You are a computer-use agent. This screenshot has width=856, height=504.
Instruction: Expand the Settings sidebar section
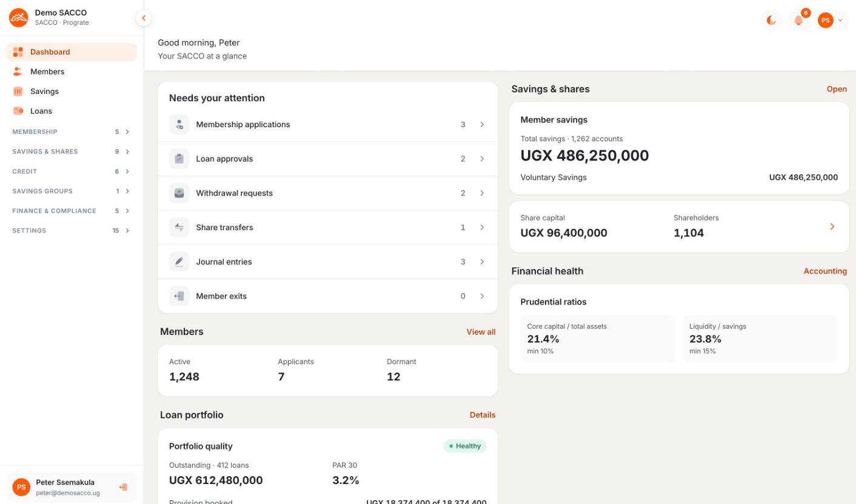click(x=71, y=231)
